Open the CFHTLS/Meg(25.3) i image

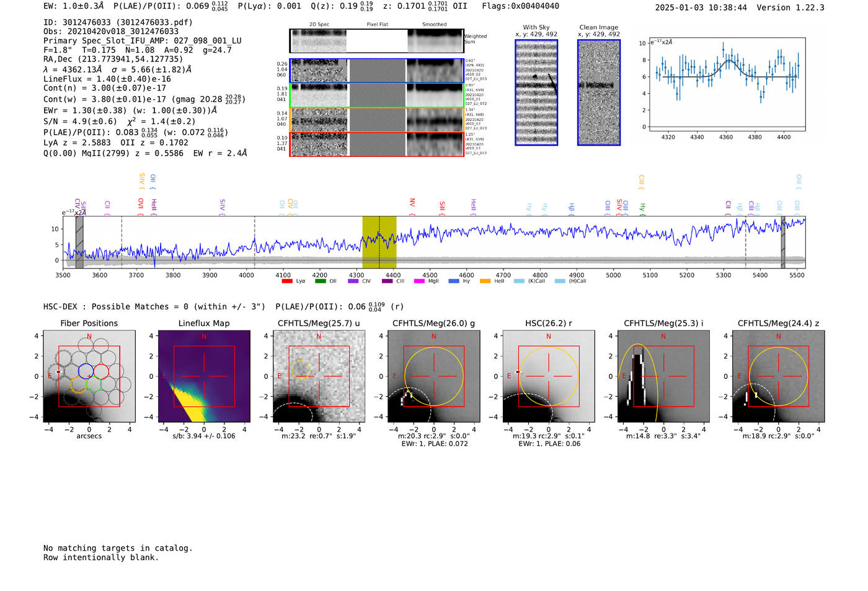[663, 376]
